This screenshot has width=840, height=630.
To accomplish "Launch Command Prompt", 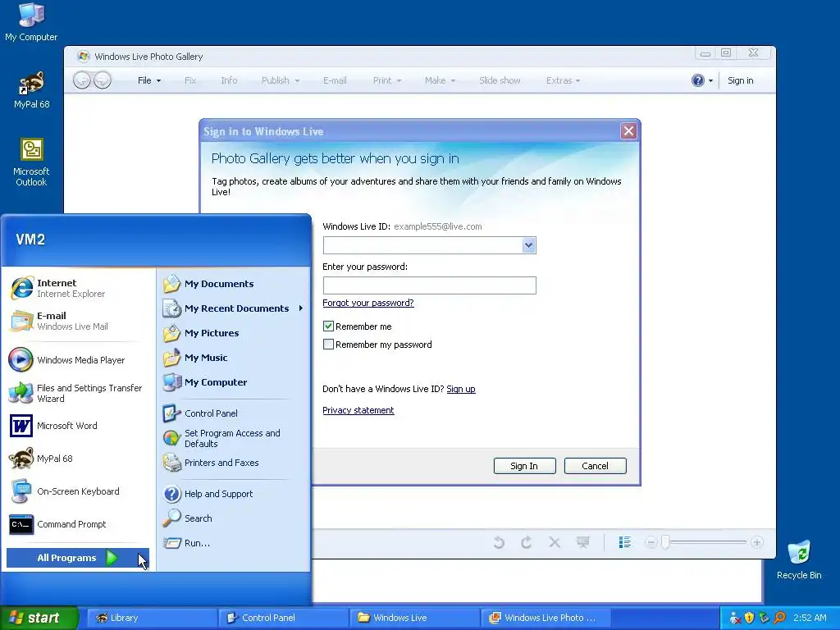I will (x=58, y=524).
